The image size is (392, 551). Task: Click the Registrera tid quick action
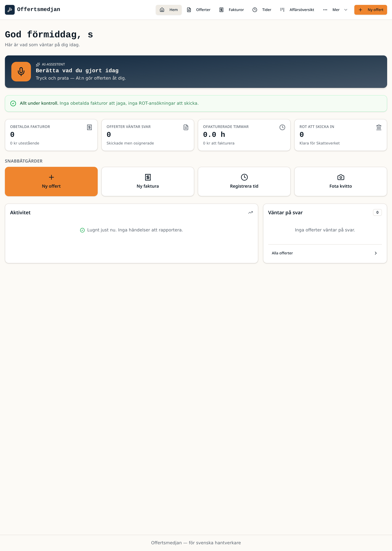point(244,181)
